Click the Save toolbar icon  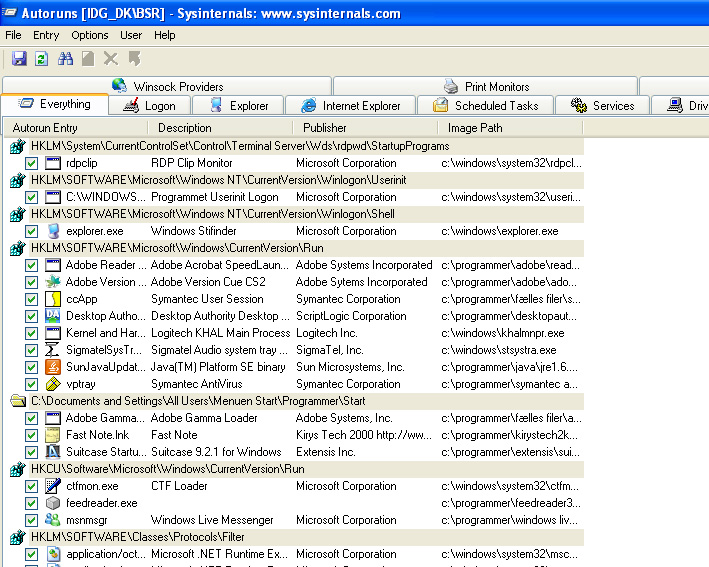18,59
